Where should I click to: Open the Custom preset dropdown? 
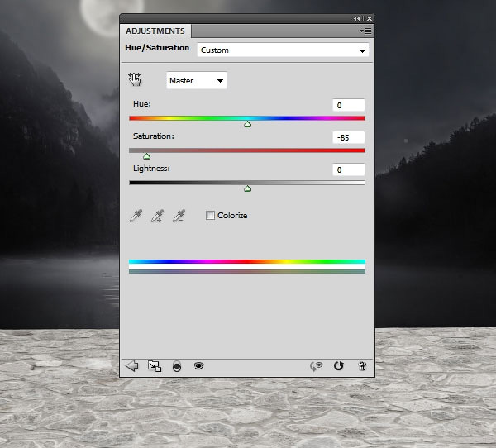tap(283, 50)
